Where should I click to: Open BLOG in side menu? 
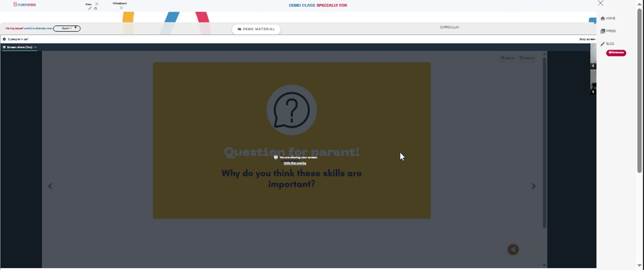point(607,44)
